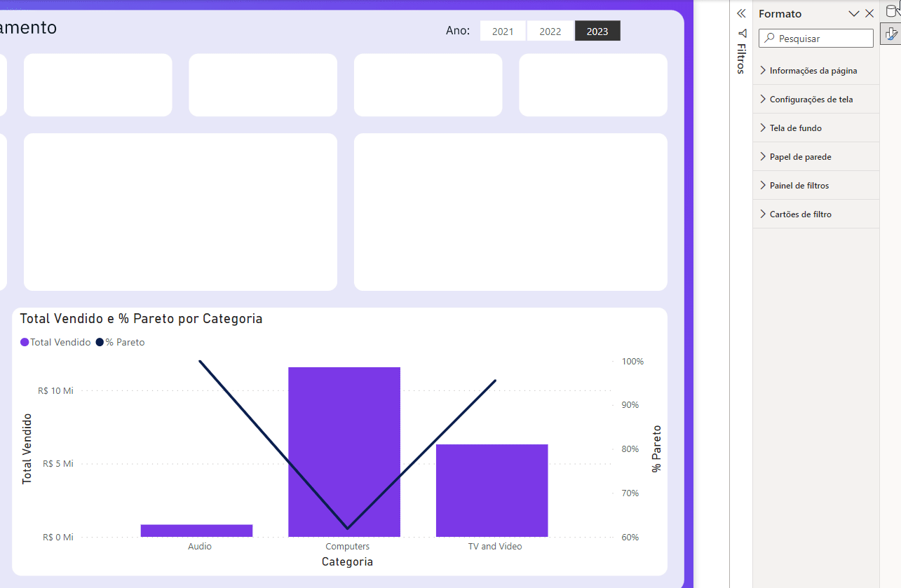Click the Total Vendido purple legend marker
Viewport: 901px width, 588px height.
click(25, 343)
